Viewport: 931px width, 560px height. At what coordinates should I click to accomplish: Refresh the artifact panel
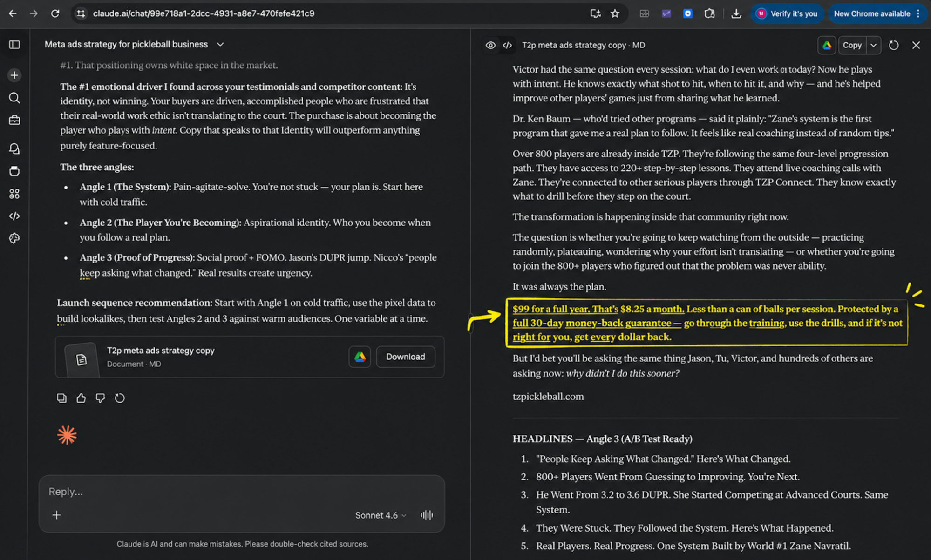[894, 45]
